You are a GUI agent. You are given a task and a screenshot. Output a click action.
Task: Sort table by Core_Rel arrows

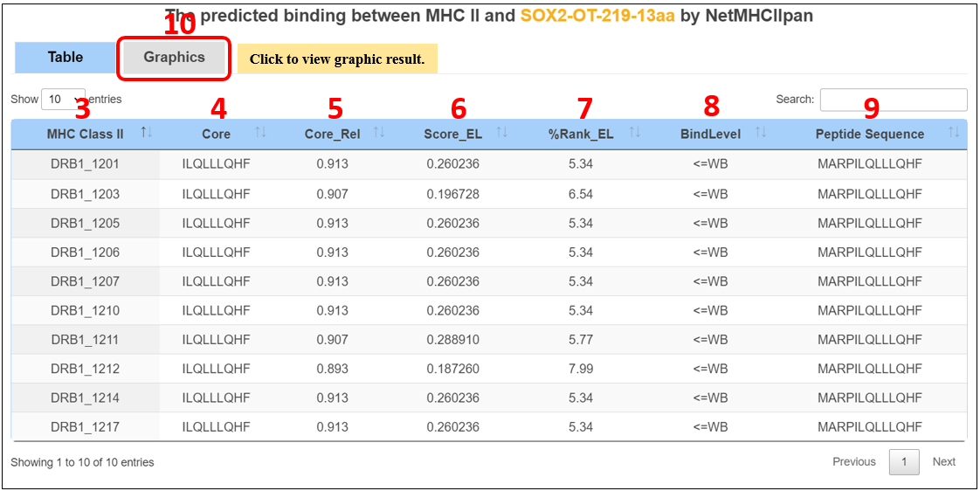pyautogui.click(x=379, y=133)
